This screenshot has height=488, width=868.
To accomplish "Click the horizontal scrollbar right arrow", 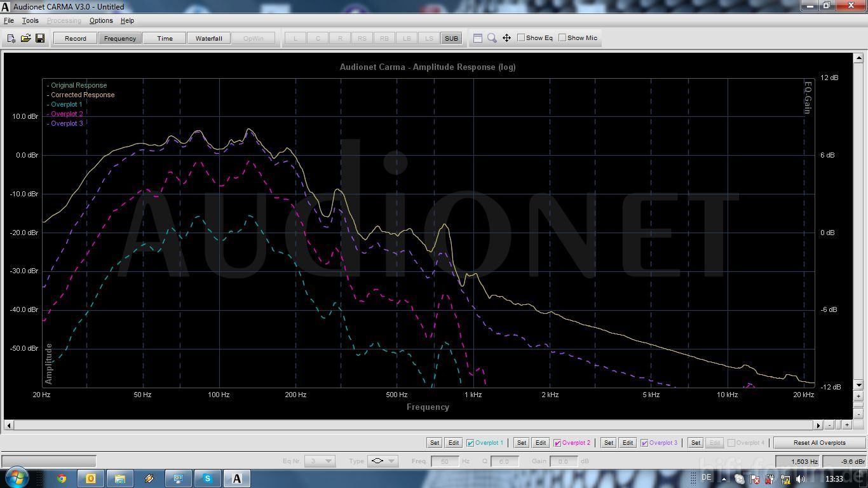I will [x=818, y=425].
